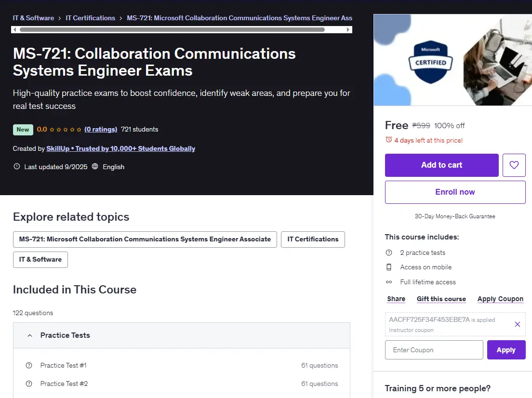Click the 100% off discount text
This screenshot has height=398, width=532.
click(x=449, y=126)
